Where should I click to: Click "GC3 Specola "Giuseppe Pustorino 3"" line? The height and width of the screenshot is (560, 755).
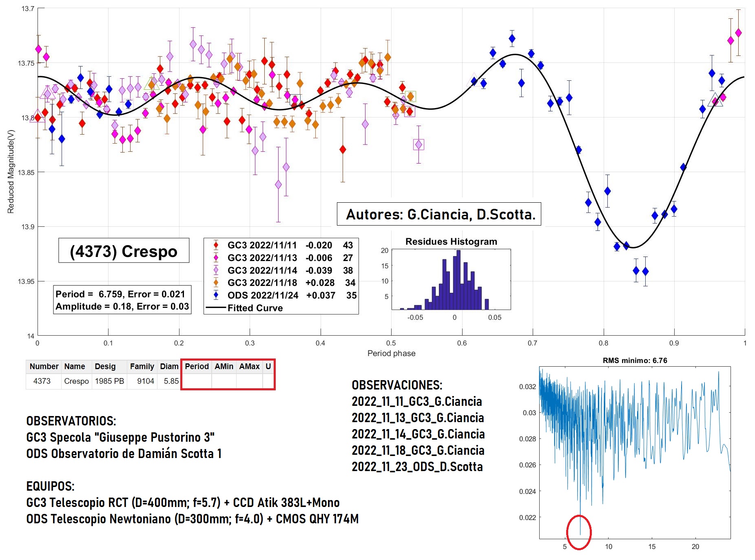point(120,437)
